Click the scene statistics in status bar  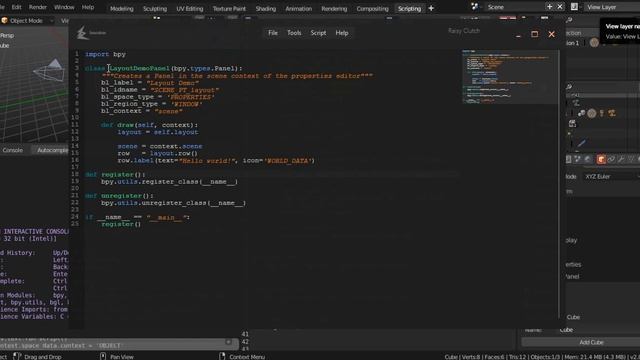click(x=542, y=357)
